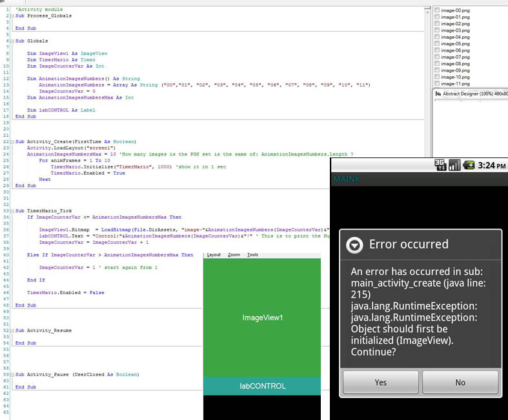Click Yes in the error dialog
The height and width of the screenshot is (420, 508).
[x=381, y=383]
